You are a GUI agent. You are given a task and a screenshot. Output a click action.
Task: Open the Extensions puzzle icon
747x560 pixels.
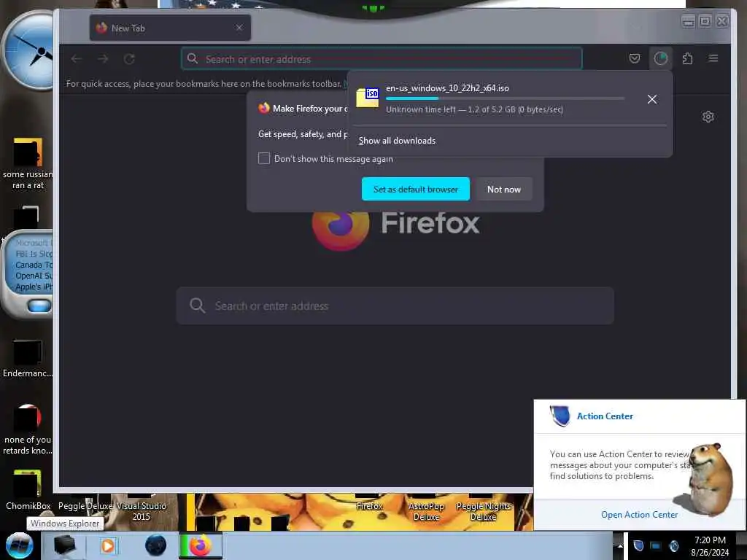point(687,58)
